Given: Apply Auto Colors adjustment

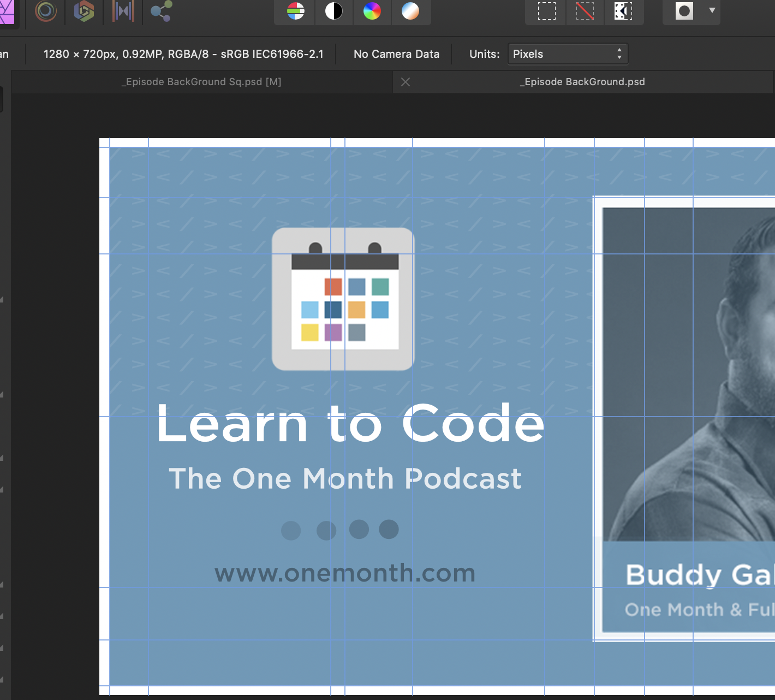Looking at the screenshot, I should 372,11.
